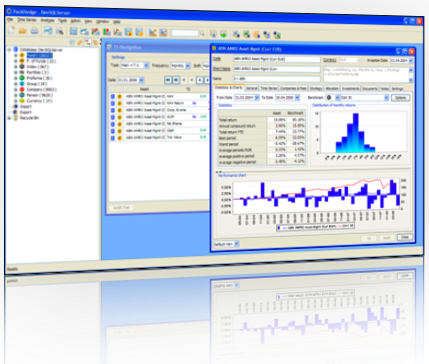
Task: Select the Corp. Events row in TS Navigation
Action: pos(159,110)
